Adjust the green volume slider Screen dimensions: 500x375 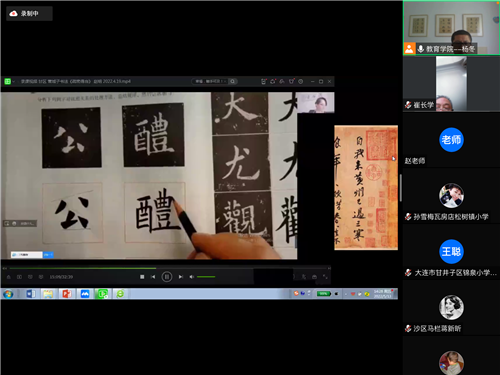coord(206,277)
